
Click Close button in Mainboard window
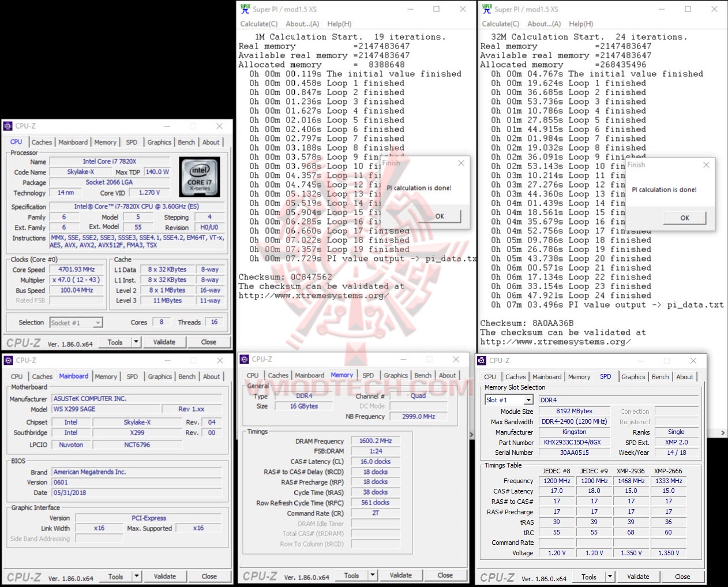209,576
